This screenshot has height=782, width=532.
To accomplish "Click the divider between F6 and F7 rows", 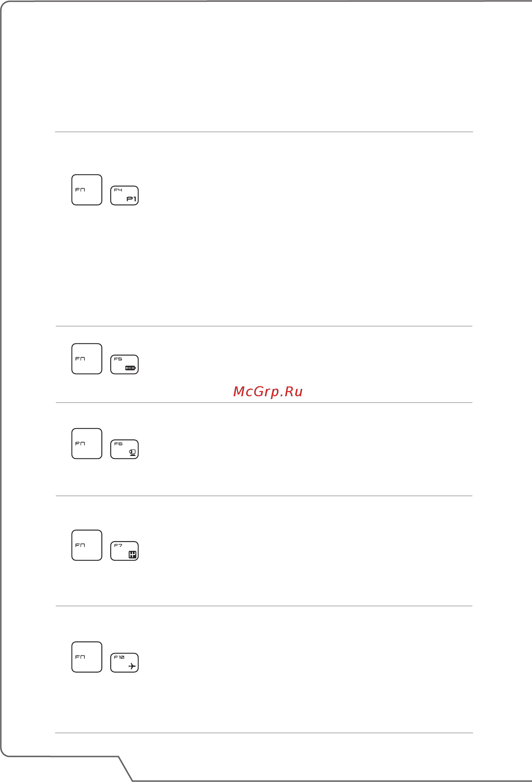I will click(264, 496).
